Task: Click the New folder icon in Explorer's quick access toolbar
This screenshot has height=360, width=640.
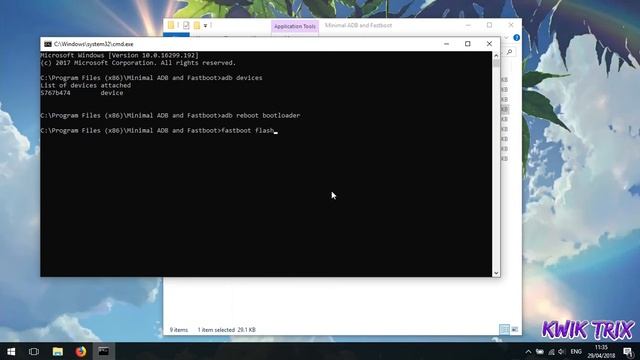Action: tap(197, 25)
